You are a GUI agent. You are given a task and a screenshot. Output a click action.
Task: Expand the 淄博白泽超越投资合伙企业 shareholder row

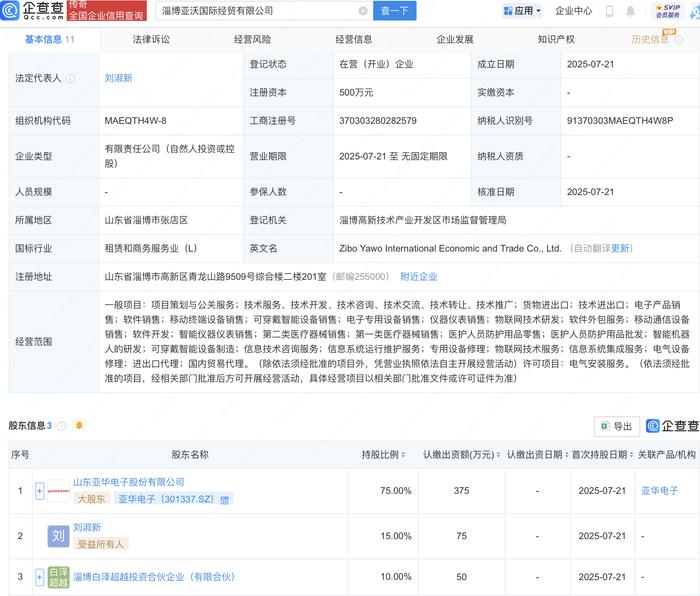pos(39,577)
